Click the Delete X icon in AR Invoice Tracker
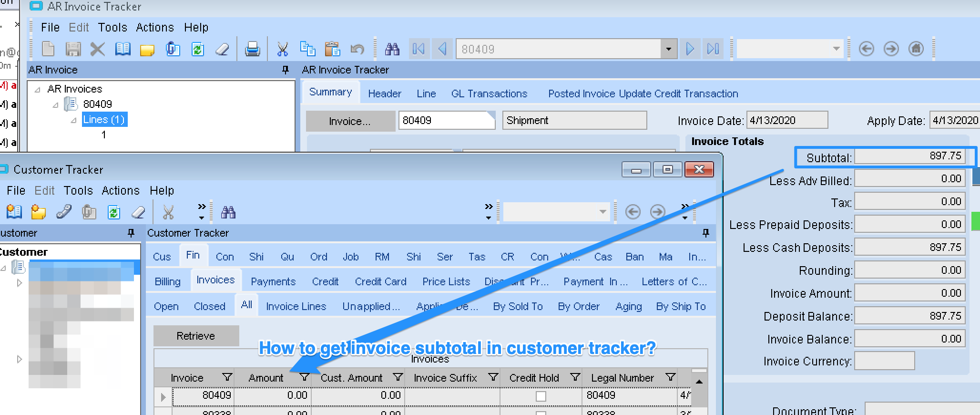 point(98,49)
